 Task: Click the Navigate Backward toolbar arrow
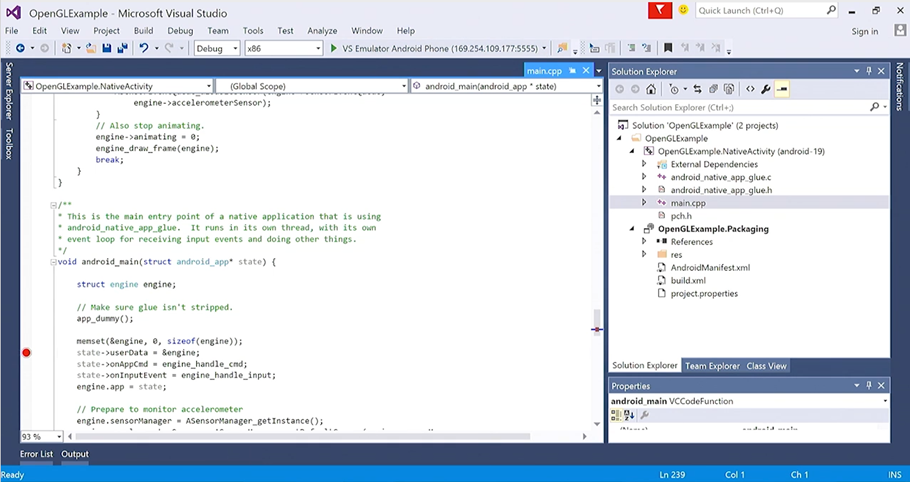[20, 48]
